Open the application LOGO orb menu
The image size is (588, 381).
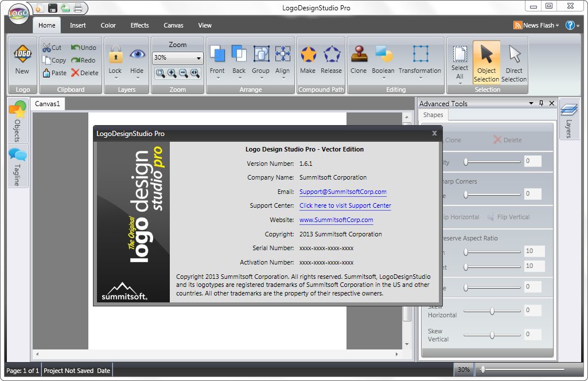pyautogui.click(x=18, y=14)
